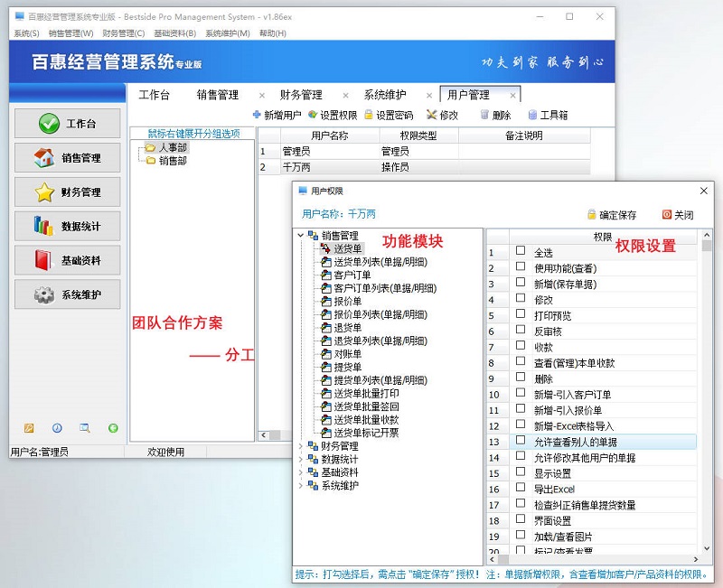The height and width of the screenshot is (588, 723).
Task: Click the user table scroll-left arrow
Action: (264, 434)
